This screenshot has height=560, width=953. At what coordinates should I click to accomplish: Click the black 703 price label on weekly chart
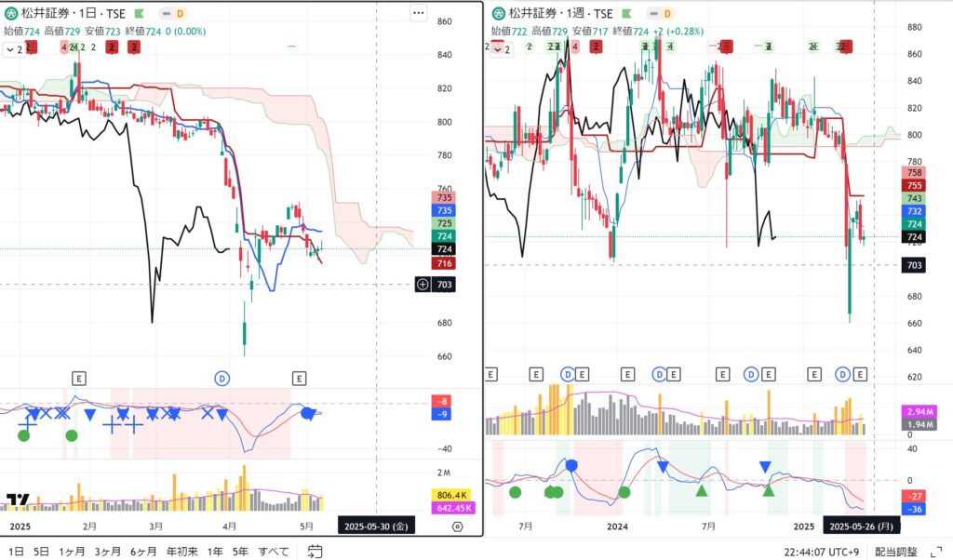point(914,265)
